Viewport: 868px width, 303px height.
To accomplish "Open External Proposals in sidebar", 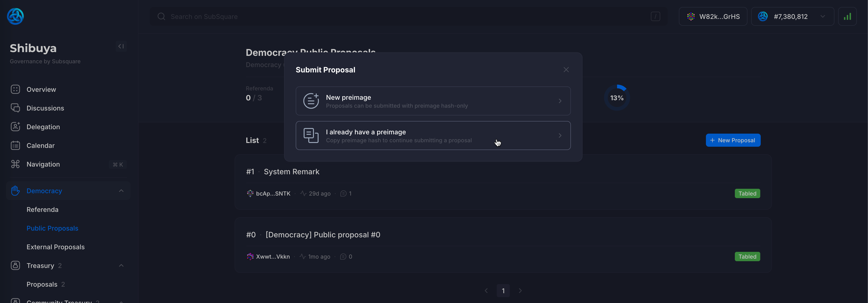I will [56, 247].
